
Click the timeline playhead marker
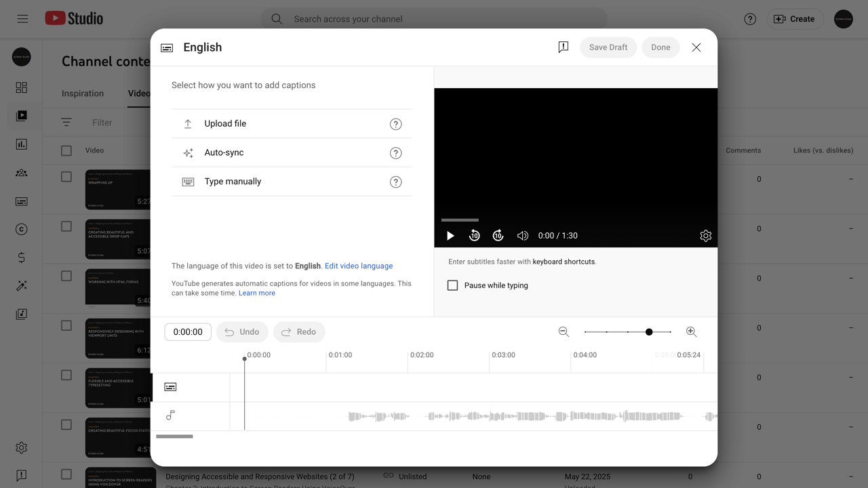(x=245, y=359)
